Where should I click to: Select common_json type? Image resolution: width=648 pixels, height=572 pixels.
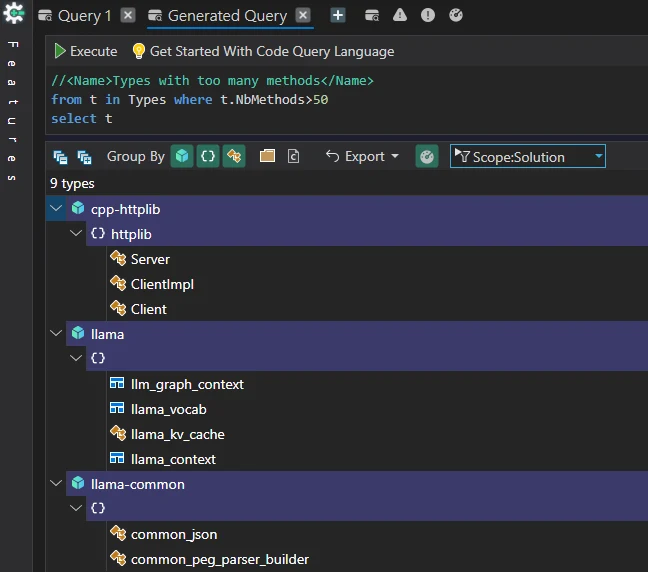coord(174,534)
